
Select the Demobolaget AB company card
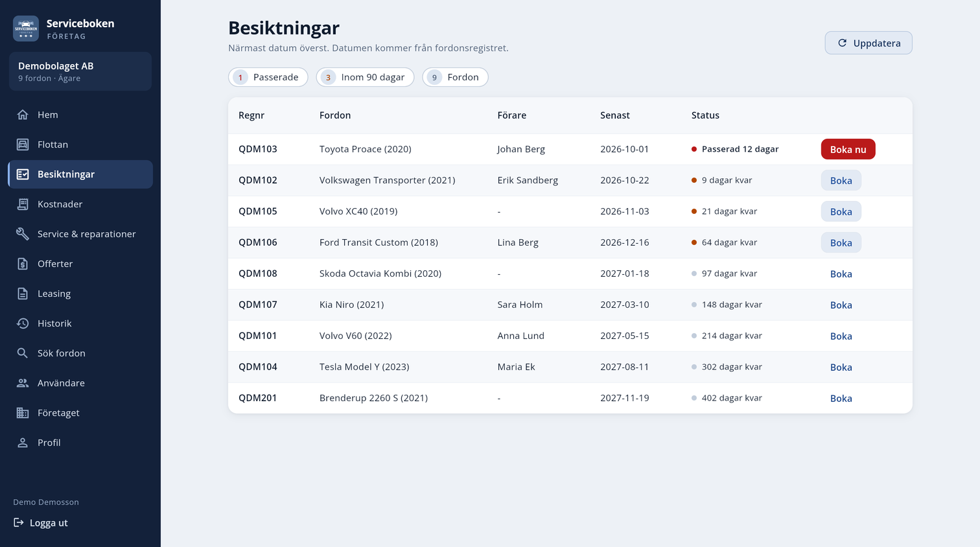tap(80, 71)
